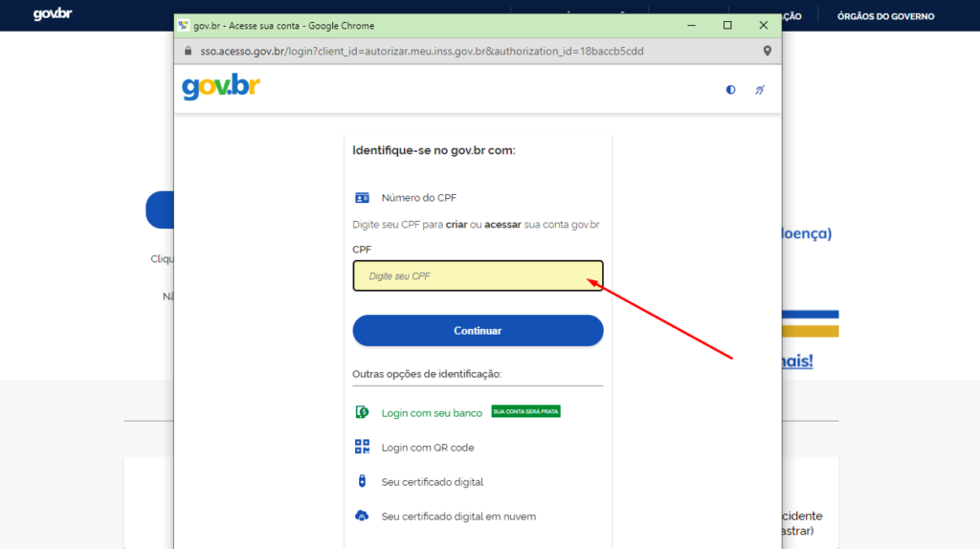
Task: Click the QR code icon
Action: coord(362,447)
